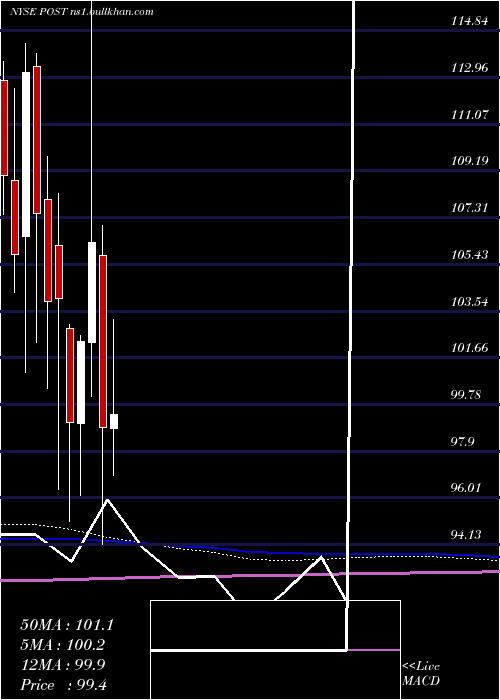Click the 103.54 price axis label
The height and width of the screenshot is (700, 500).
(469, 302)
